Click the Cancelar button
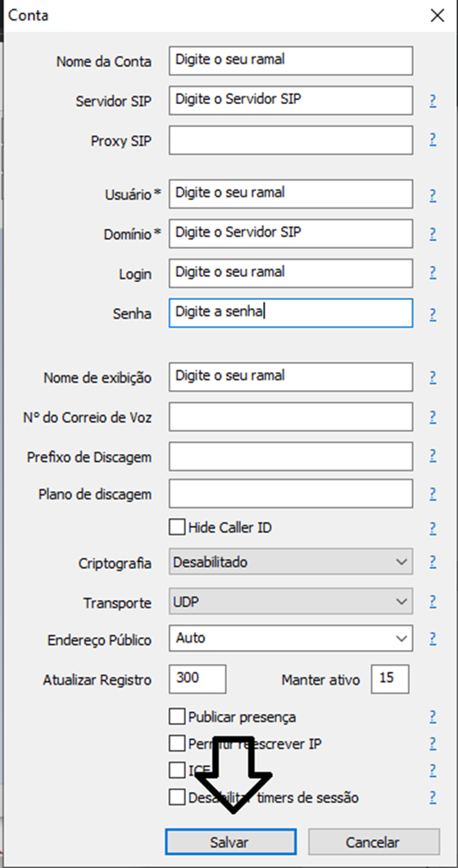Screen dimensions: 458x868 374,842
